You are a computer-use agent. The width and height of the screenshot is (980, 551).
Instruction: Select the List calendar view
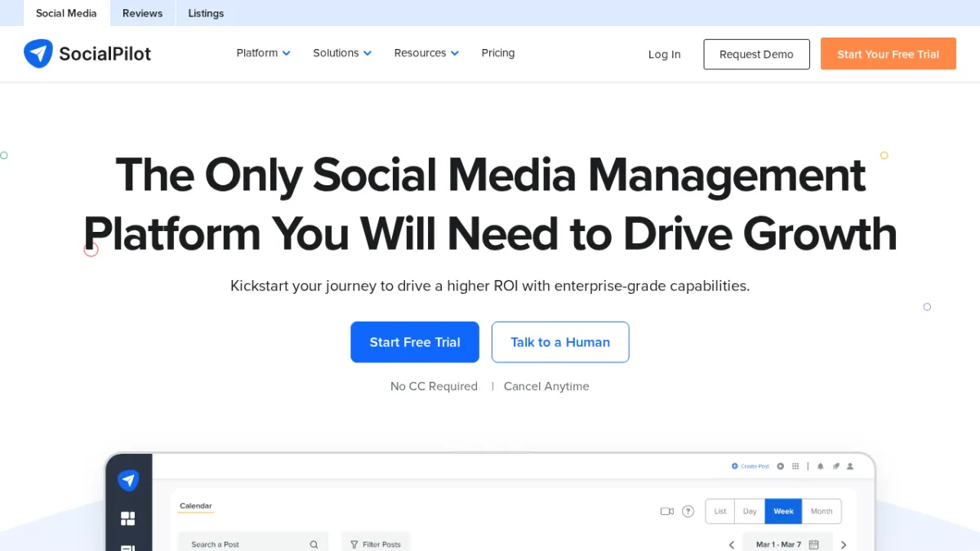720,511
